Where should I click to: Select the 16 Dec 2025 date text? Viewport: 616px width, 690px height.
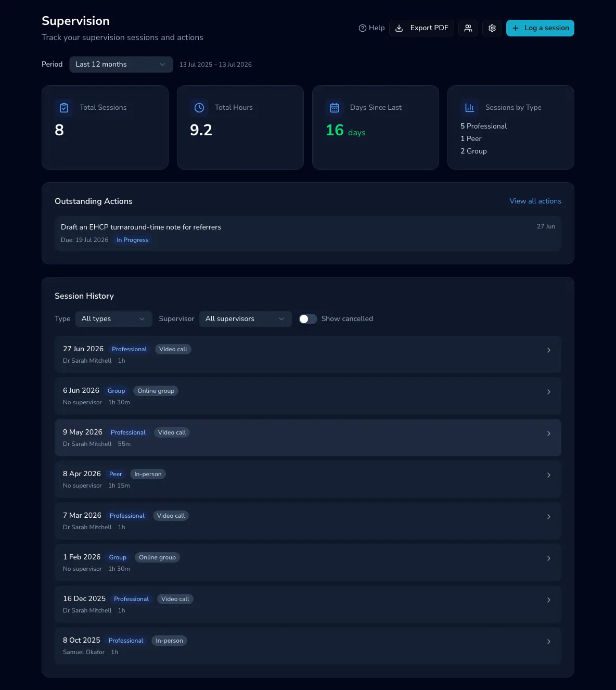coord(84,599)
